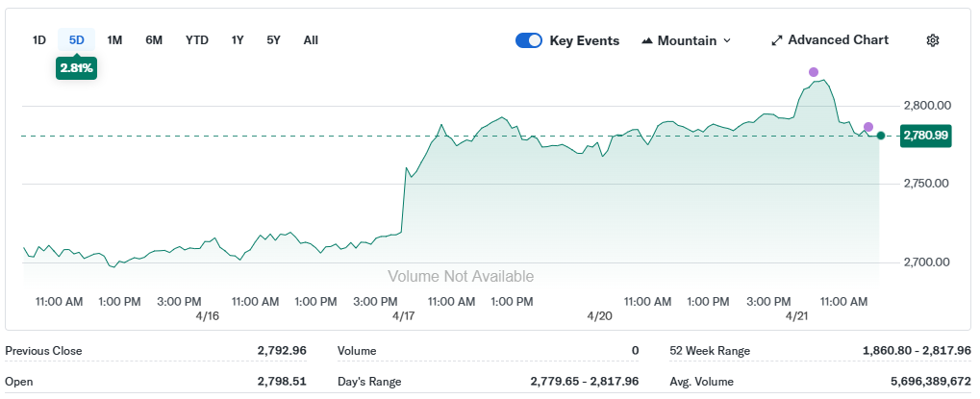Click the 2,780.99 current price label

924,136
